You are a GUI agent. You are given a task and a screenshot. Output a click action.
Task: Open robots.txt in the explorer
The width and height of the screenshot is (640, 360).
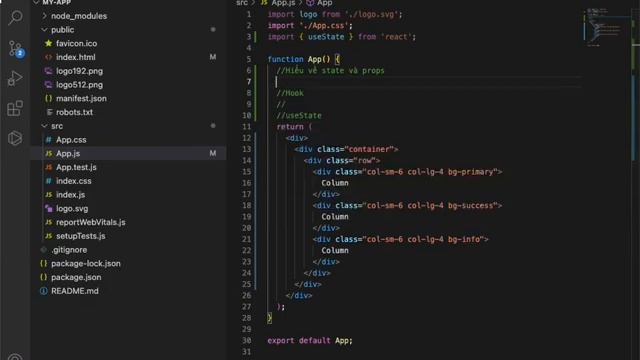pos(74,112)
